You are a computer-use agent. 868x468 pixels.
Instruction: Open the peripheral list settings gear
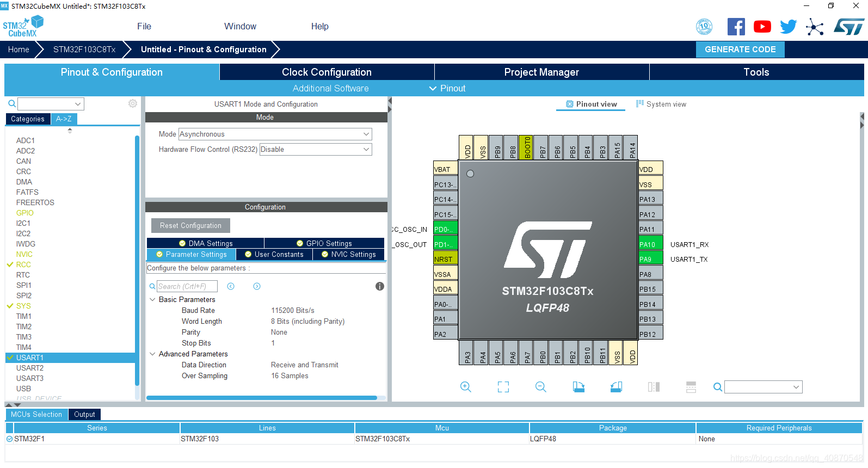pyautogui.click(x=133, y=103)
